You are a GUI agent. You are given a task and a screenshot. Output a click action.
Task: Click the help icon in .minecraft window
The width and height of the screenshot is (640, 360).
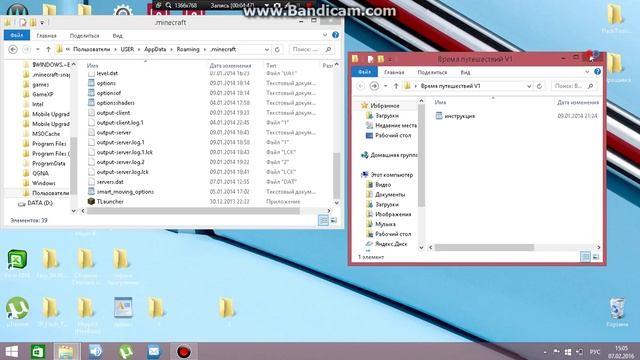(x=336, y=35)
